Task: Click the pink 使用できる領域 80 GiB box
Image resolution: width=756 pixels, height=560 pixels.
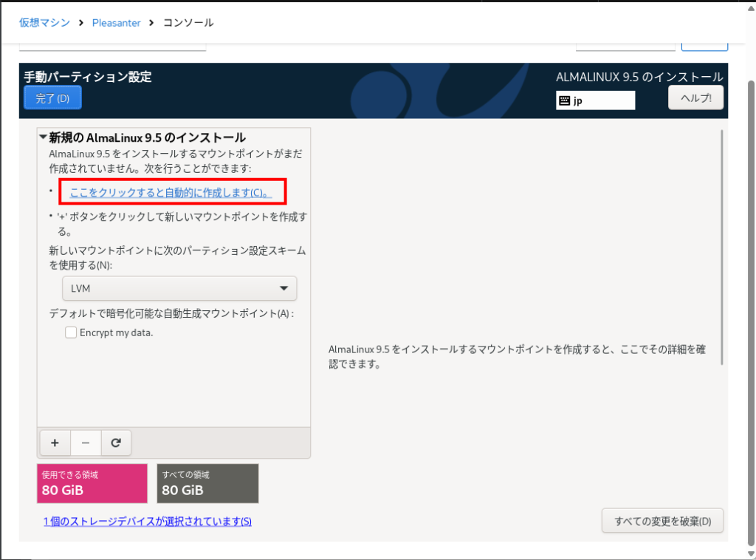Action: [x=92, y=483]
